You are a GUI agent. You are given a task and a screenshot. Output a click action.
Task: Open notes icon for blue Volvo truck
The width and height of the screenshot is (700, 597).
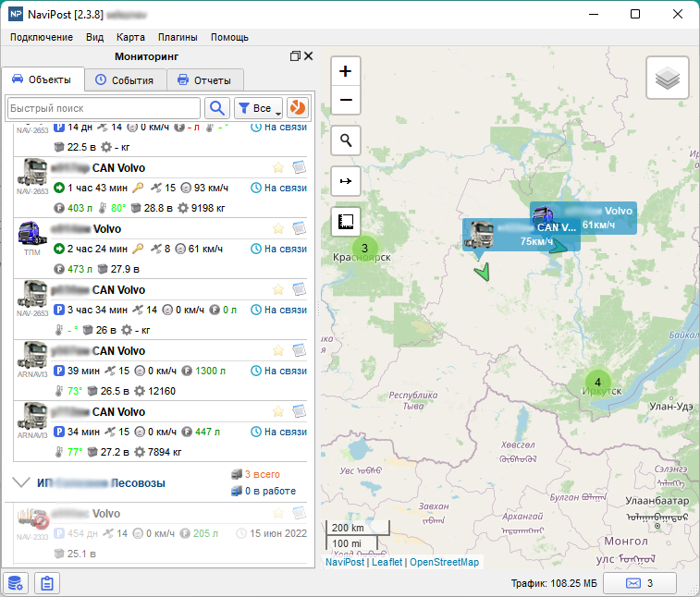pos(299,228)
